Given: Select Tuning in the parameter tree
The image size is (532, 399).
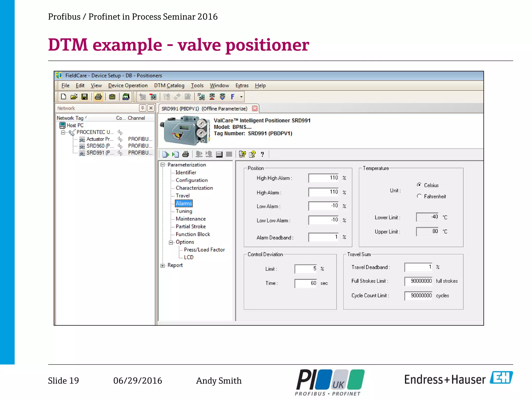Looking at the screenshot, I should [184, 211].
